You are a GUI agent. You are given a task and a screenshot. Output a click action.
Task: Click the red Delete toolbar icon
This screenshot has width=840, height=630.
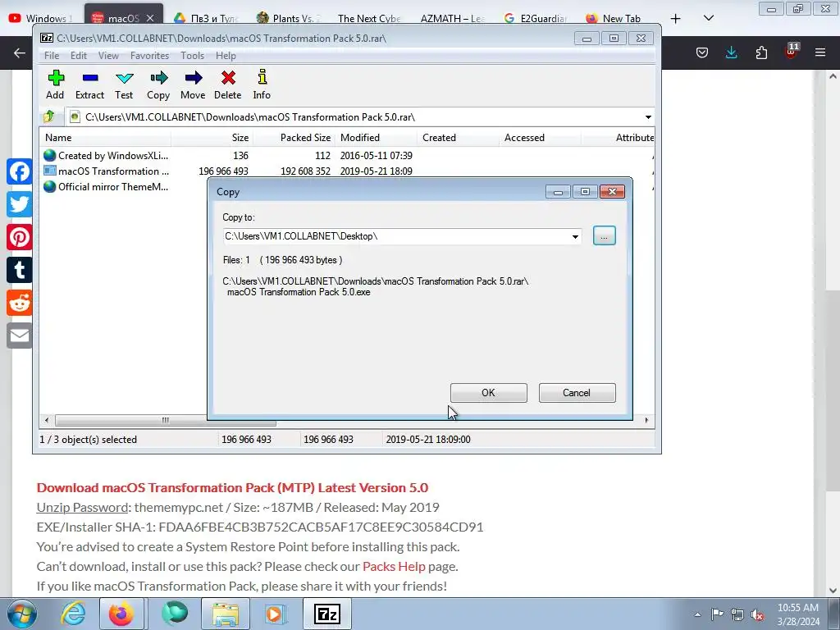pos(228,84)
